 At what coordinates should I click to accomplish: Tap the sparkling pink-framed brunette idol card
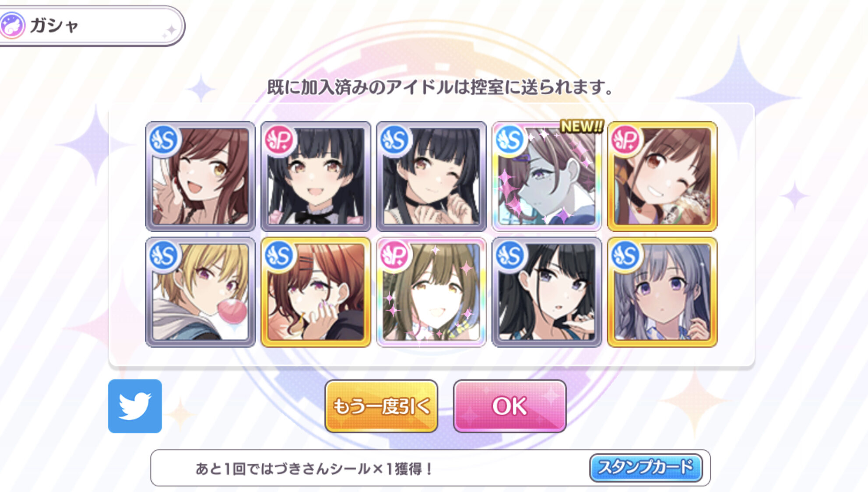click(431, 292)
